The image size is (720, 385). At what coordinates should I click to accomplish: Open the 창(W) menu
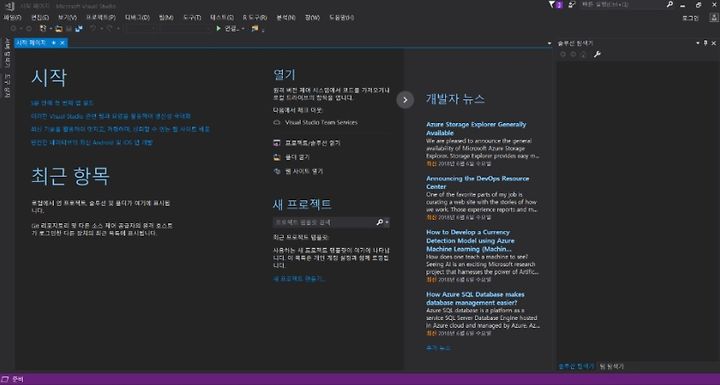click(312, 17)
